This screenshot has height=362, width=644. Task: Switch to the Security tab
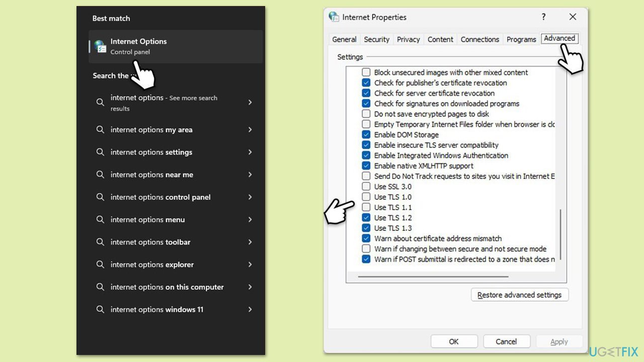376,39
